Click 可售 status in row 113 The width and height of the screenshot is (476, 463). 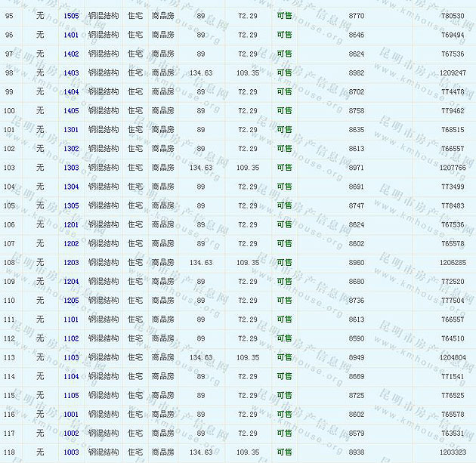[284, 357]
